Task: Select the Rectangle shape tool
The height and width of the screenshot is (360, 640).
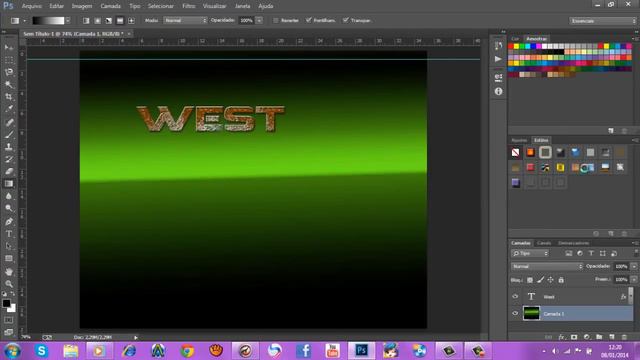Action: (9, 258)
